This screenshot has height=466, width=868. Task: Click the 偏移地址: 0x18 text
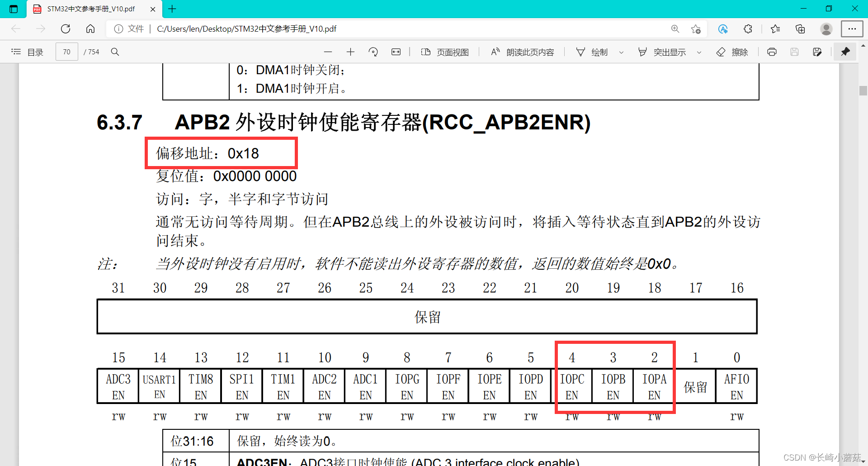[208, 153]
